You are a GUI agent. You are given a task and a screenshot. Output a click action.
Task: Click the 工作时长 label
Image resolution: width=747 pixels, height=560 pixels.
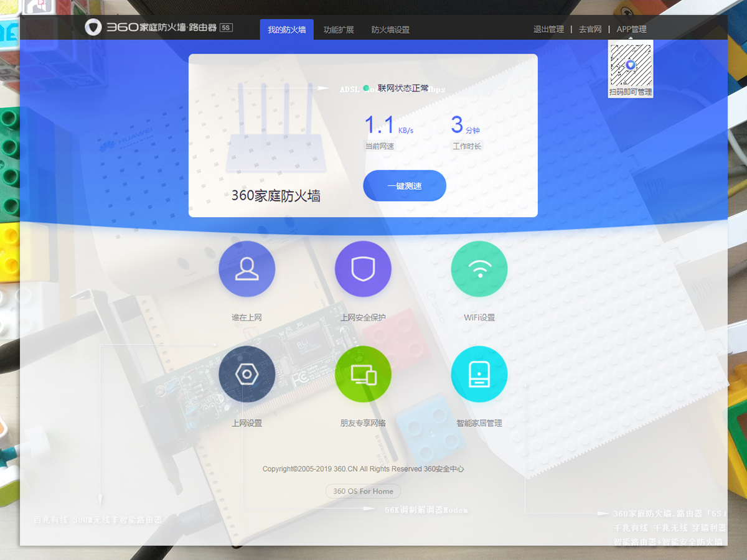pos(467,146)
